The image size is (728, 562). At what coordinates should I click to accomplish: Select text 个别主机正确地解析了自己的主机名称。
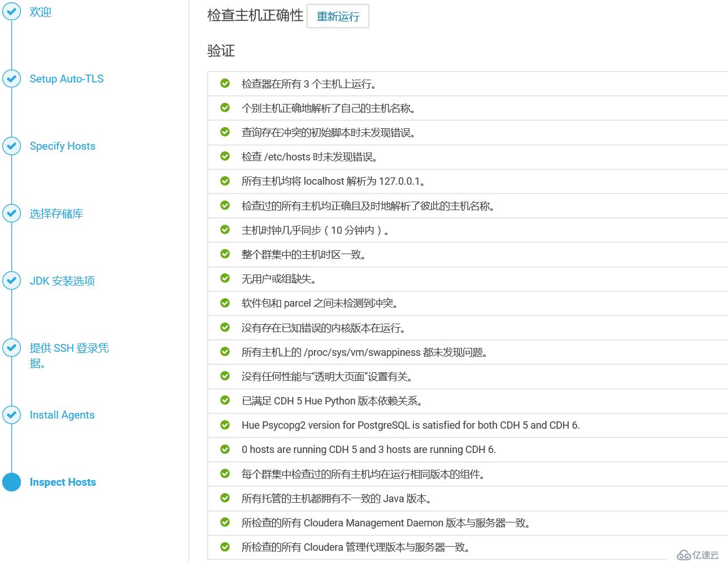point(329,108)
